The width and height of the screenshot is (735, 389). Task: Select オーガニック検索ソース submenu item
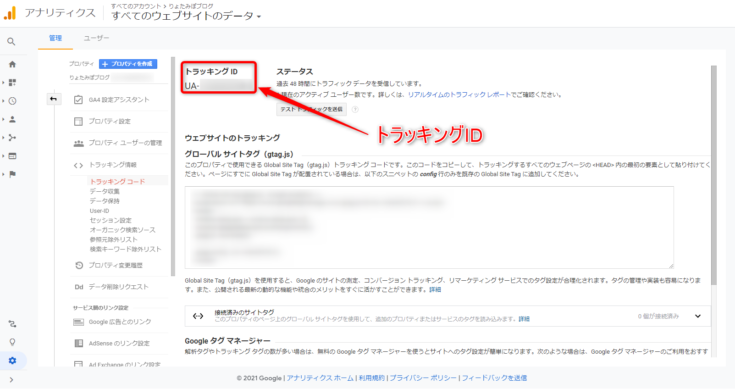122,230
